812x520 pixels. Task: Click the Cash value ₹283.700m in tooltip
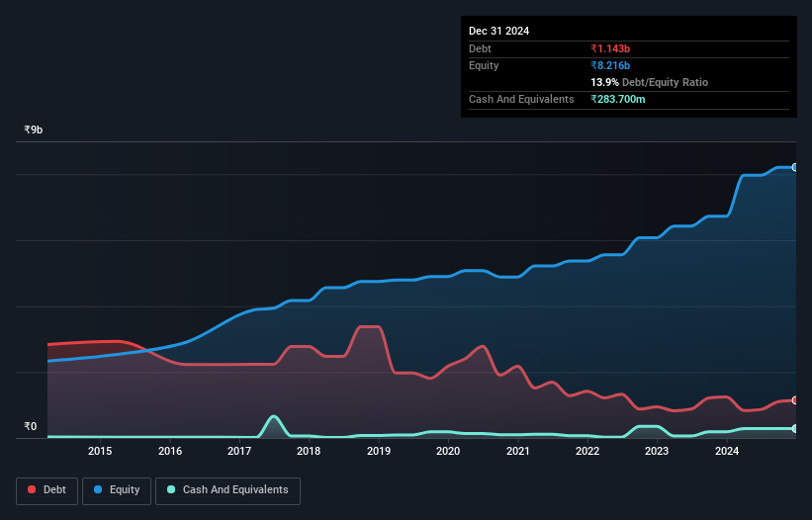618,99
